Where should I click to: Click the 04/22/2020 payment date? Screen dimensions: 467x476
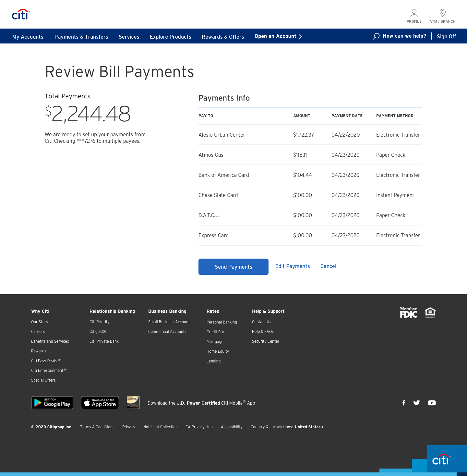tap(345, 135)
